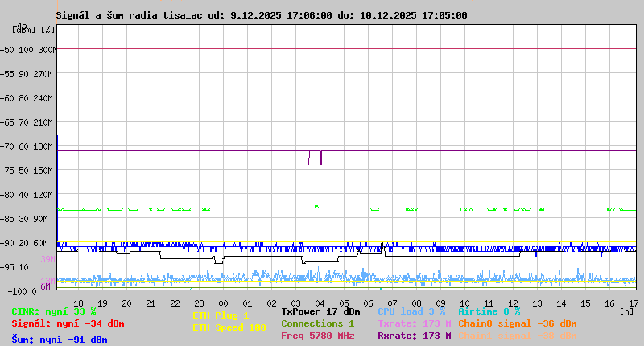Click the '[dBm] [%]' axis units label
Screen dimensions: 644x346
pyautogui.click(x=33, y=30)
